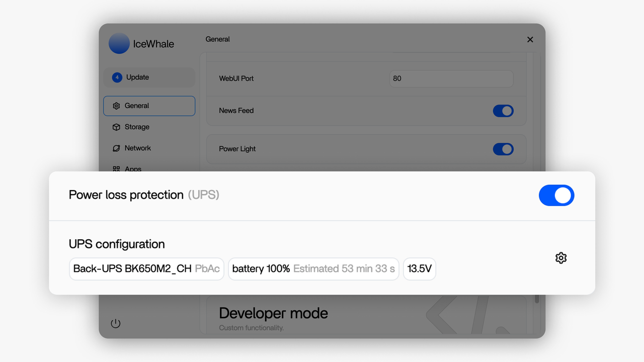Click the battery 100% status tag
This screenshot has width=644, height=362.
click(313, 269)
